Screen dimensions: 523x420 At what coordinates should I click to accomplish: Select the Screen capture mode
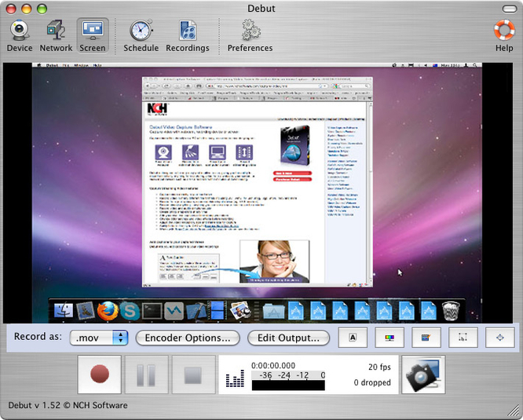93,35
